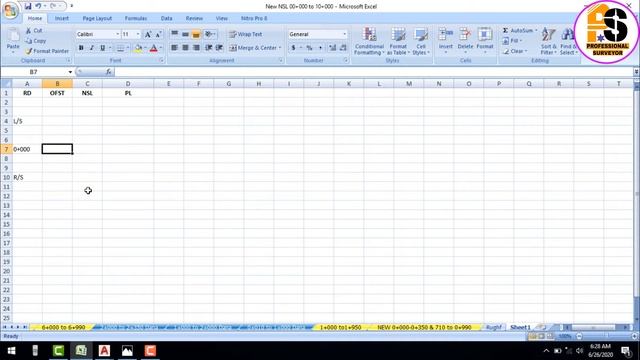Apply the yellow Fill Color swatch

click(138, 48)
